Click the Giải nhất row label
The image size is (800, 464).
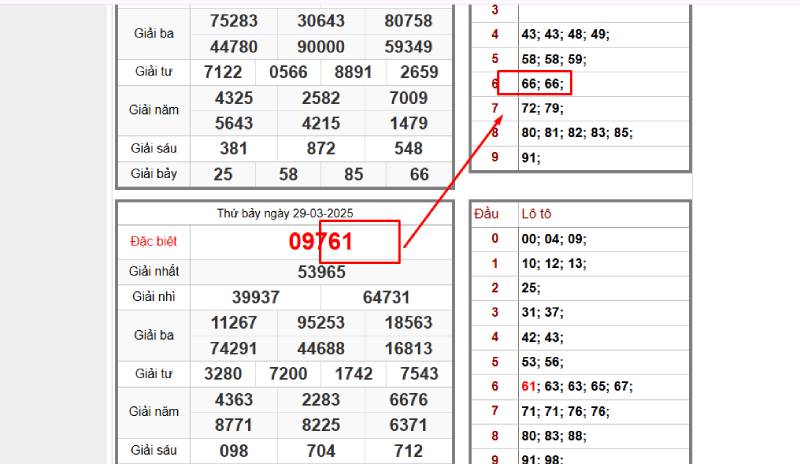coord(153,272)
